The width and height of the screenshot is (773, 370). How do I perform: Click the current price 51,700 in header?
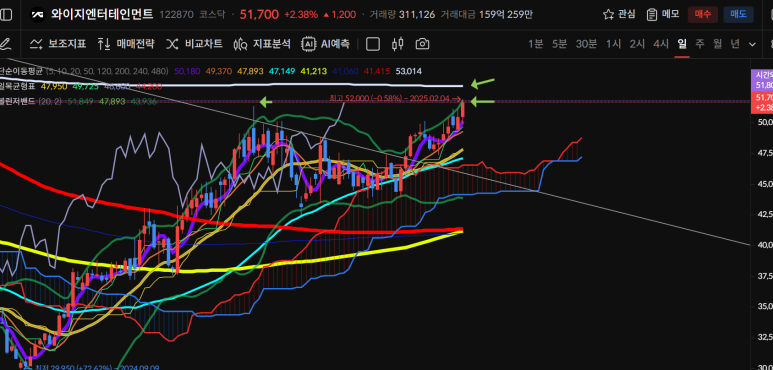259,15
